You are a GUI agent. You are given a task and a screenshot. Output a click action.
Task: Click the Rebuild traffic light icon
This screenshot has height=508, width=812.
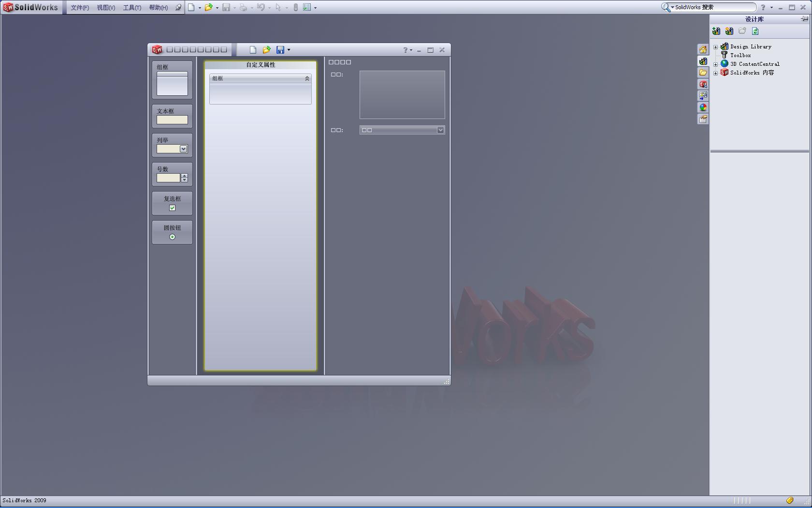296,7
